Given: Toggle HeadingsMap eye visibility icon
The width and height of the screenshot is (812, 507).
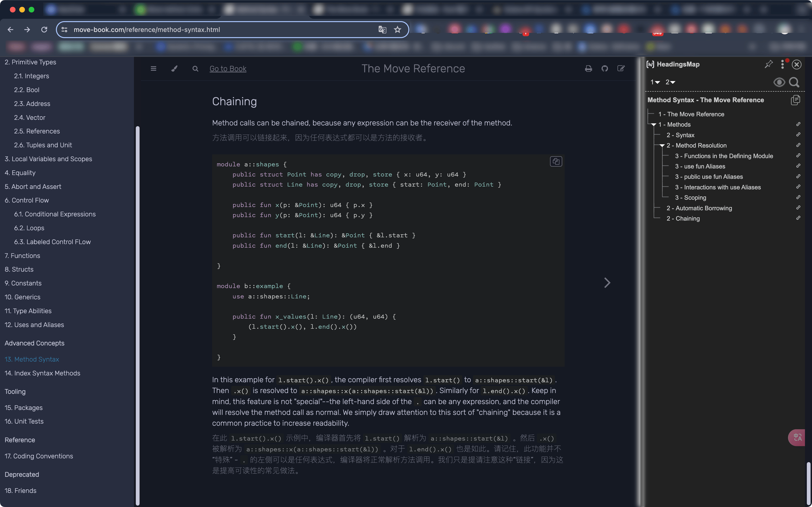Looking at the screenshot, I should tap(779, 82).
